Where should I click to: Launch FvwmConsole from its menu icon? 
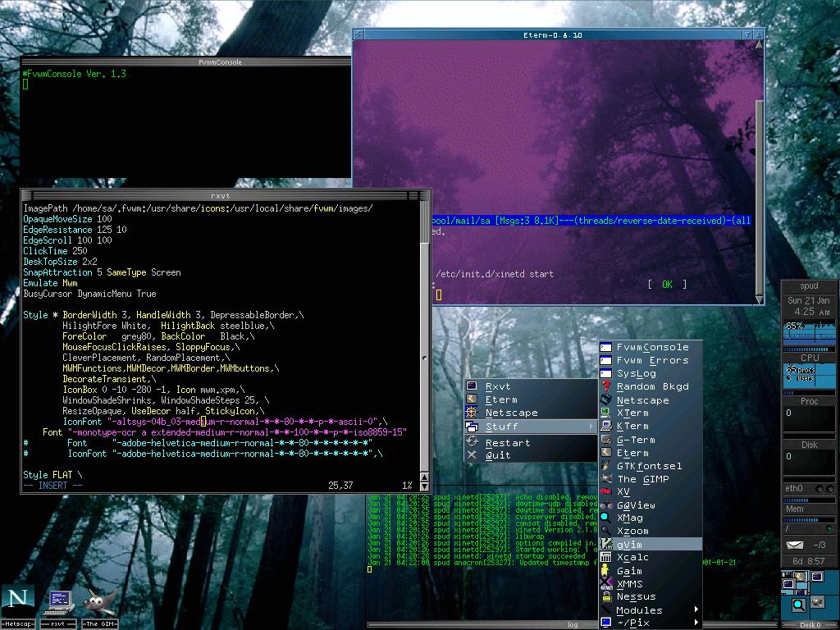coord(606,347)
